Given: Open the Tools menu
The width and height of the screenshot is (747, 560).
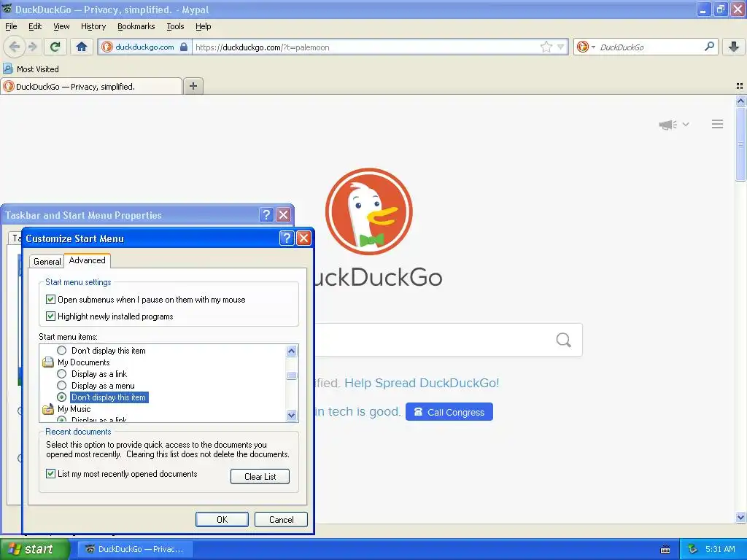Looking at the screenshot, I should click(x=175, y=26).
